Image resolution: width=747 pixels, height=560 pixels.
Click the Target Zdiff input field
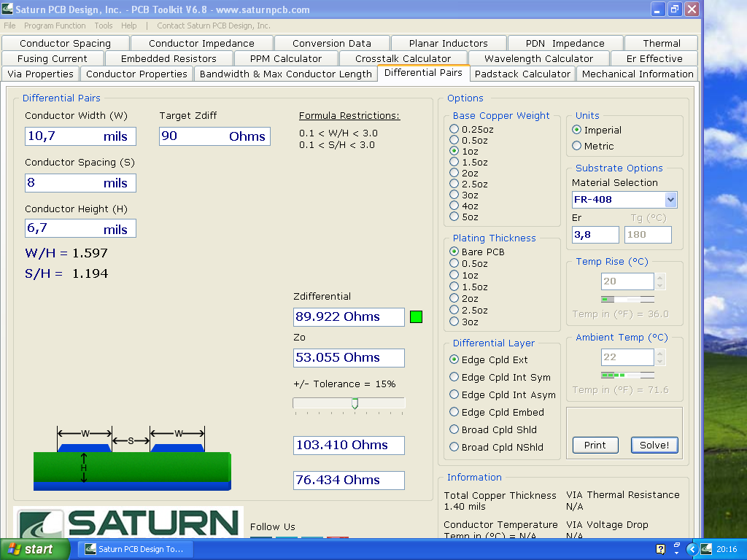pyautogui.click(x=215, y=136)
